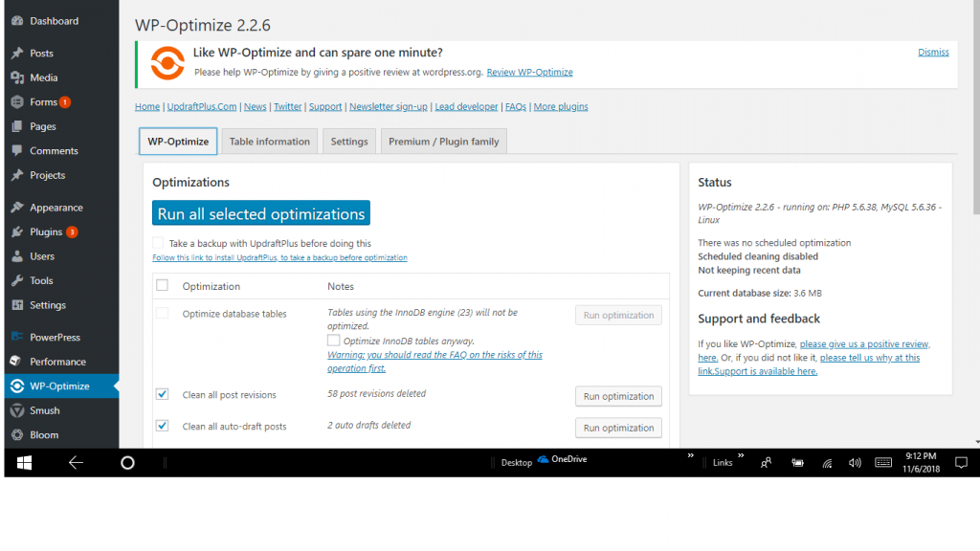The image size is (980, 551).
Task: Click the Bloom icon in sidebar
Action: (x=17, y=435)
